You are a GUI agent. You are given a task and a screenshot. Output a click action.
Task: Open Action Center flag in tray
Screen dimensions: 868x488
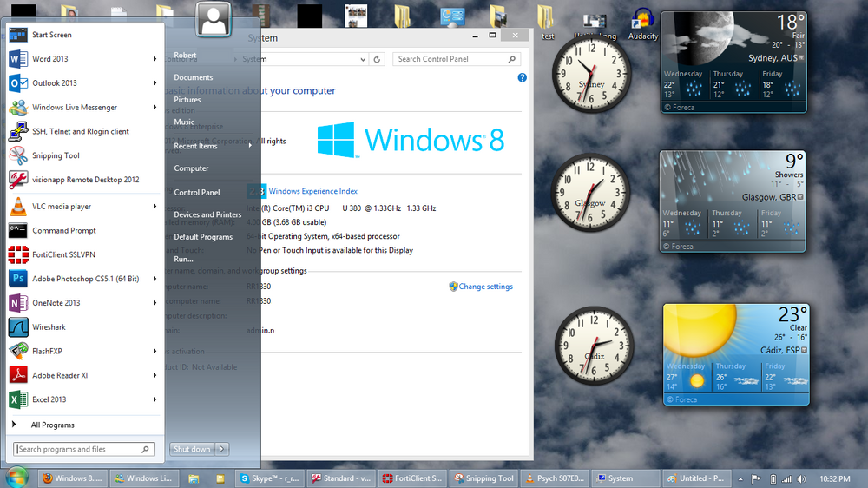pyautogui.click(x=756, y=479)
